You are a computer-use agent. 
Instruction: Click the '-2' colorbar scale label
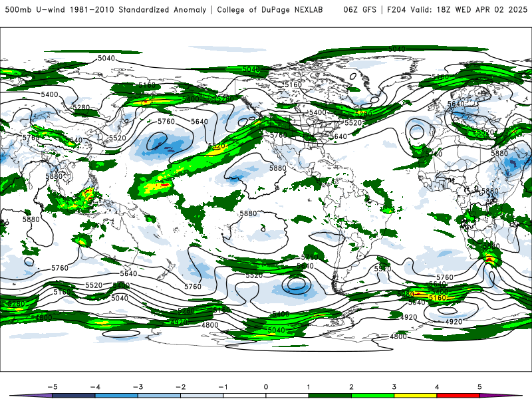pos(180,387)
